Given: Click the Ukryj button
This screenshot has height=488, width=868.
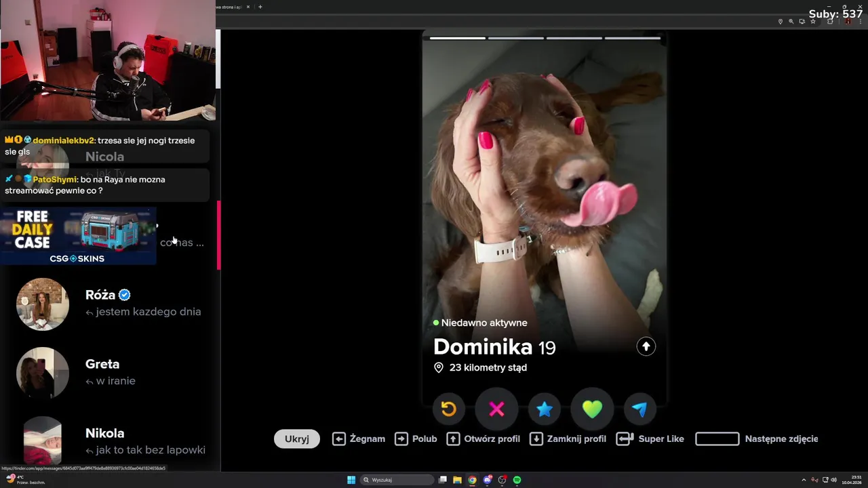Looking at the screenshot, I should (x=297, y=439).
